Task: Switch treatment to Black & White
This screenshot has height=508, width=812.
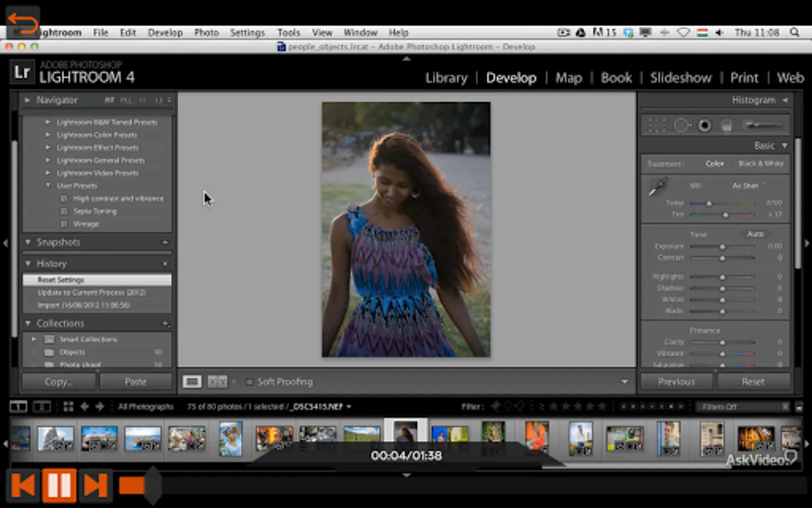Action: pyautogui.click(x=761, y=164)
